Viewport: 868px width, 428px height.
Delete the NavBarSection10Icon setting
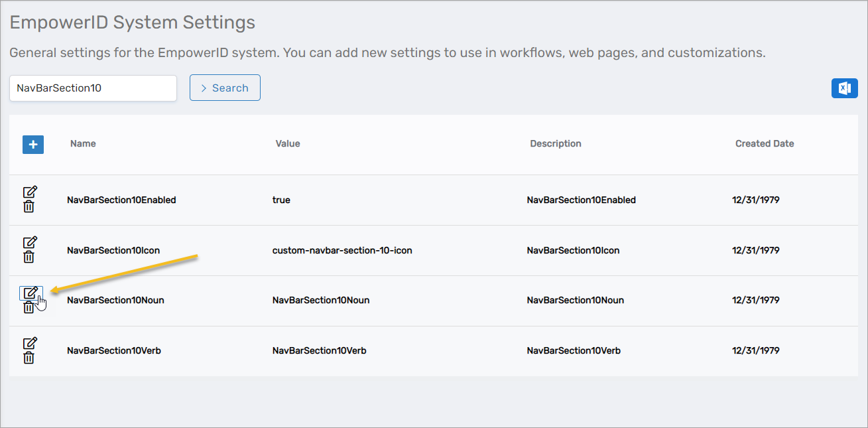coord(29,257)
